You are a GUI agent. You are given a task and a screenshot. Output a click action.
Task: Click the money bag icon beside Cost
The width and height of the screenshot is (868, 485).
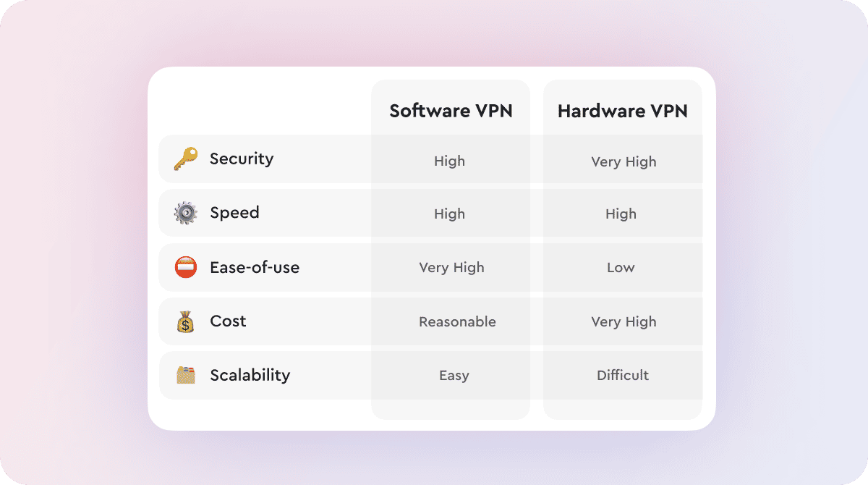point(185,321)
